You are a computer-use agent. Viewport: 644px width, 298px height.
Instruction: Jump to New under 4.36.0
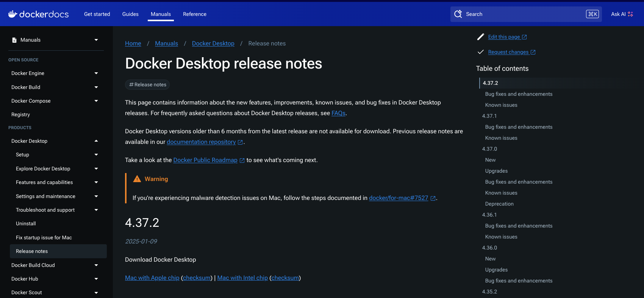490,259
